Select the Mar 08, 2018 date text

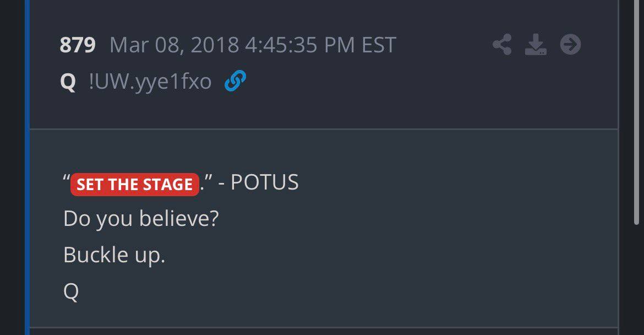click(x=174, y=45)
